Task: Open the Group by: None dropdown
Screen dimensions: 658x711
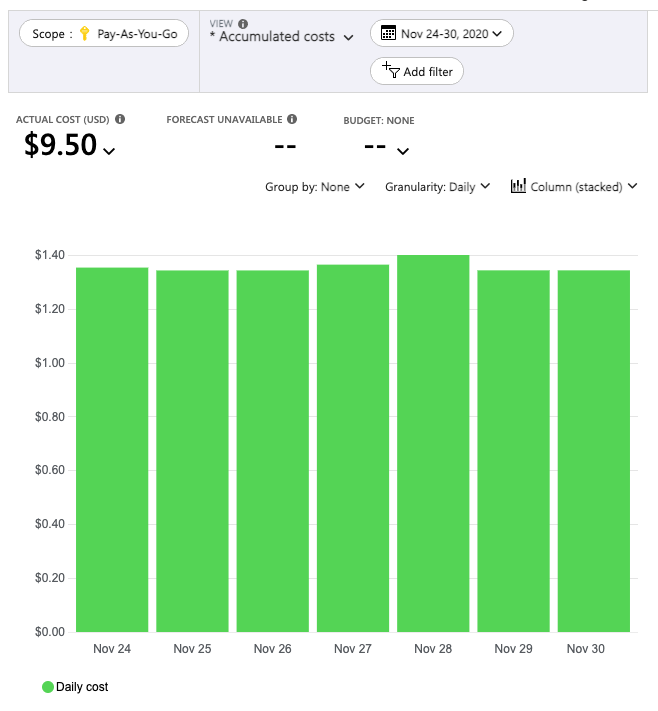Action: tap(315, 187)
